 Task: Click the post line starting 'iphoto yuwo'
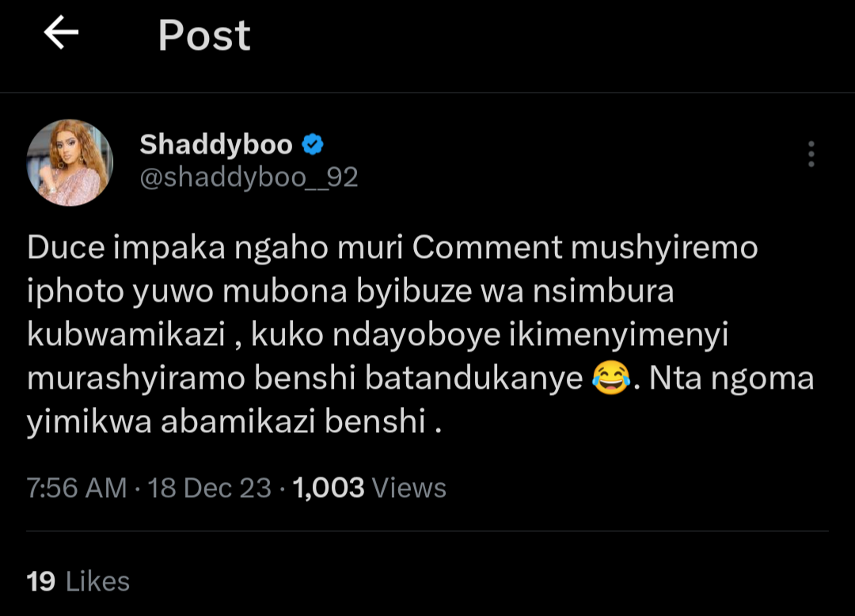coord(350,291)
